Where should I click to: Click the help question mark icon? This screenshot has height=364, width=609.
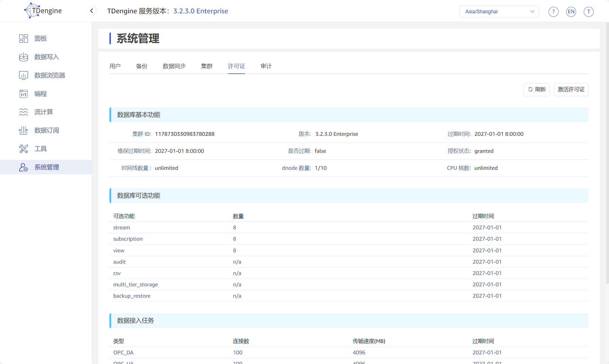pos(553,12)
